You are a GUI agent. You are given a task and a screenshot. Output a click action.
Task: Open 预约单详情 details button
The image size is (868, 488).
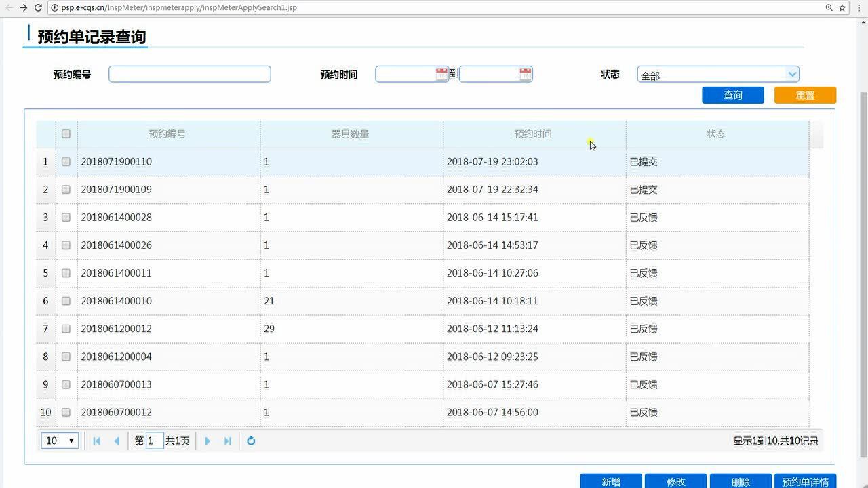(x=806, y=481)
